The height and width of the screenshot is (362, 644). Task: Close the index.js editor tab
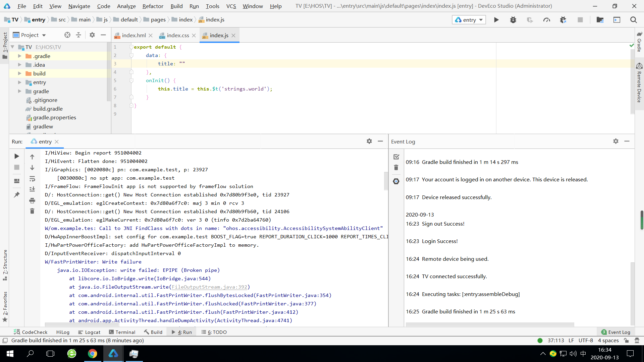233,35
